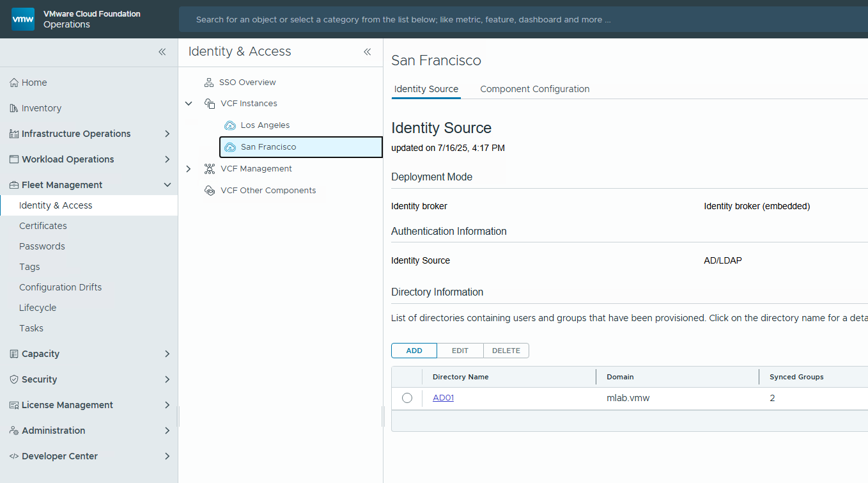The image size is (868, 483).
Task: Click the SSO Overview hierarchy icon
Action: pos(208,83)
